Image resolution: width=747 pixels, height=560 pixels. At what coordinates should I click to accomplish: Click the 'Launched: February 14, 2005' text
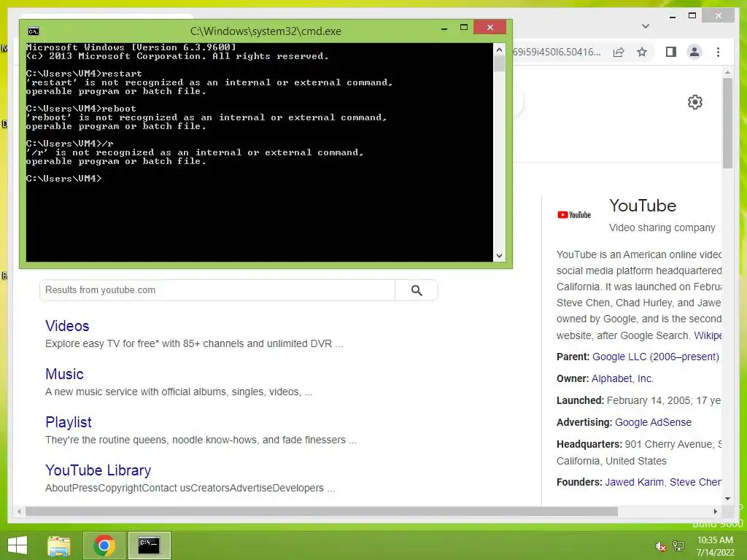click(638, 400)
